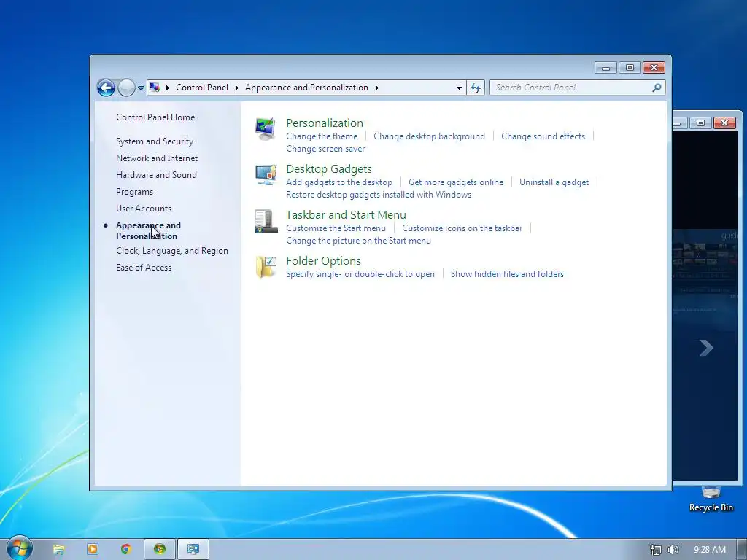Expand arrow after Appearance and Personalization breadcrumb
The image size is (747, 560).
377,87
